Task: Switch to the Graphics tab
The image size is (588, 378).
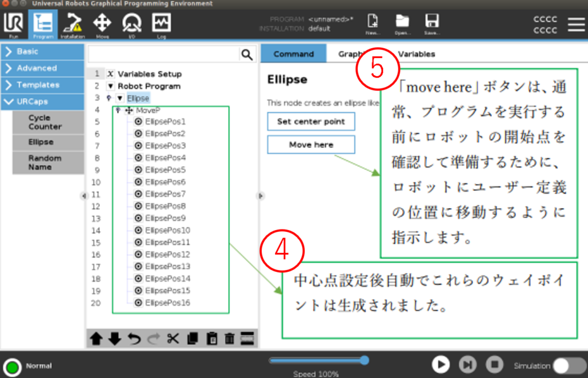Action: [351, 54]
